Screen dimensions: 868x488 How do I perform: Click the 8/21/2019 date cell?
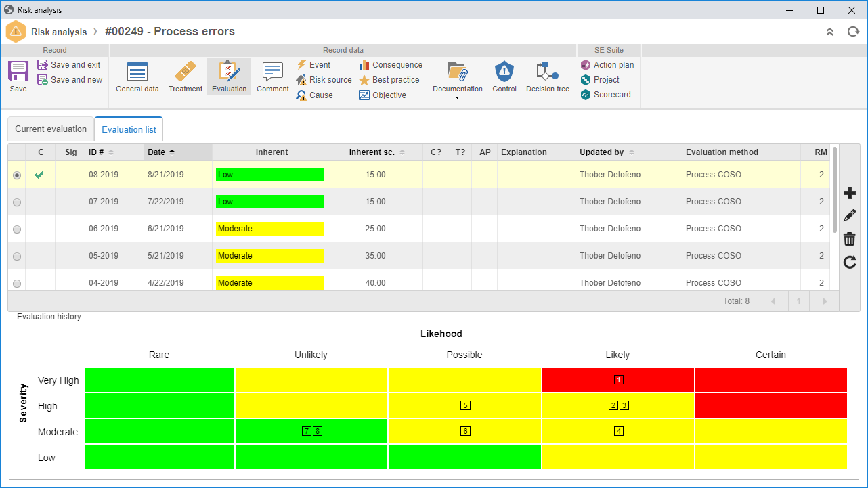click(x=165, y=175)
